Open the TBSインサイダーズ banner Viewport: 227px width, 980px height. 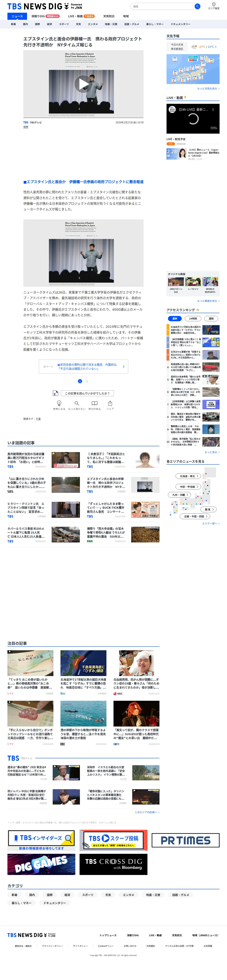point(41,840)
